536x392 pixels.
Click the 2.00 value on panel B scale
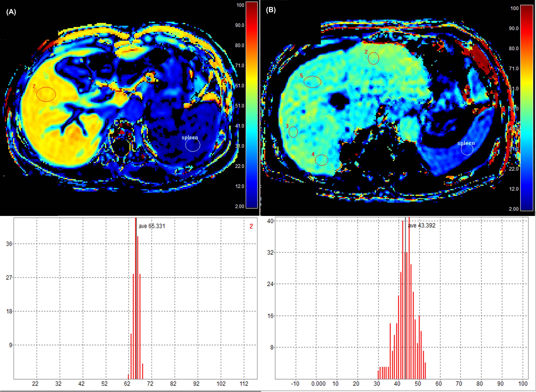[514, 209]
